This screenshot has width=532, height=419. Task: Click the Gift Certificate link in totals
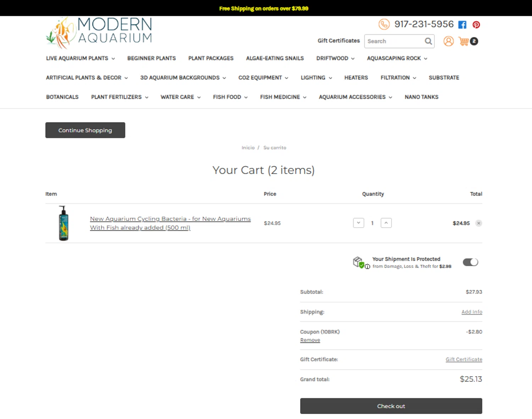464,359
